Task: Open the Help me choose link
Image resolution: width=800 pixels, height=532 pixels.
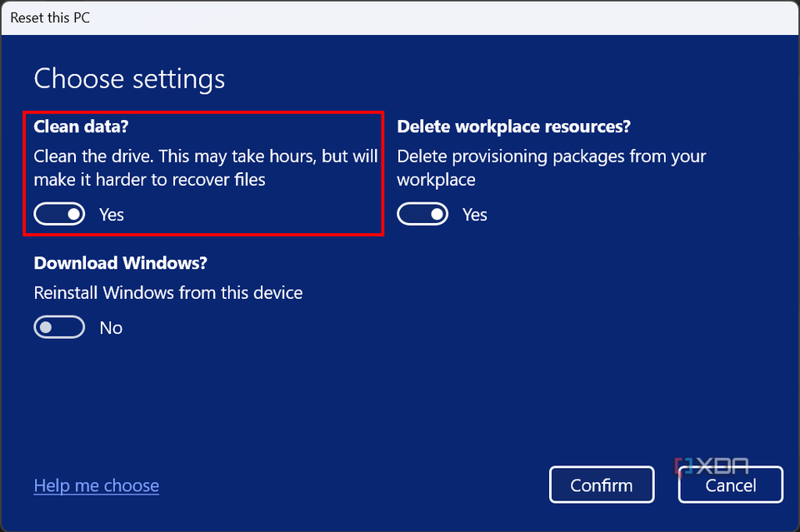Action: click(96, 485)
